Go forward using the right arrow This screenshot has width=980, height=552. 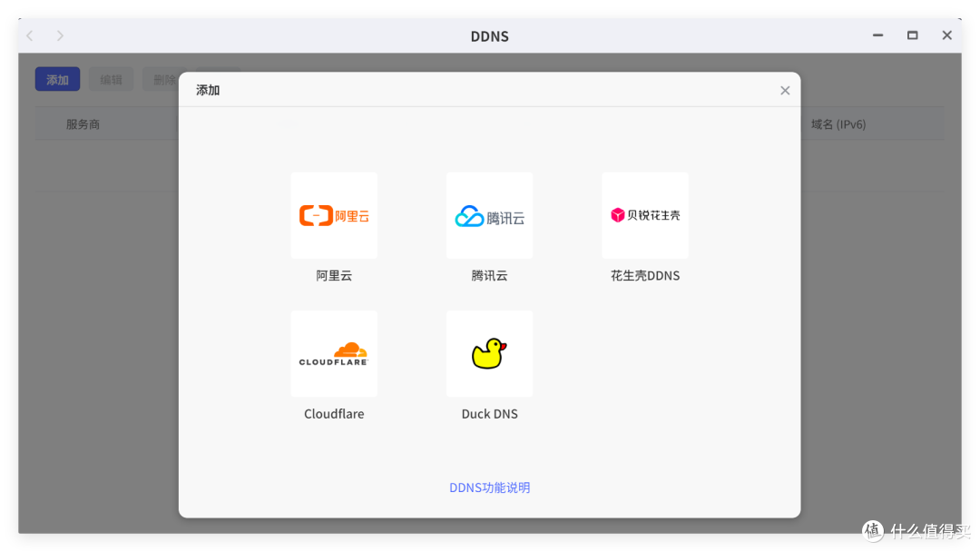click(60, 35)
